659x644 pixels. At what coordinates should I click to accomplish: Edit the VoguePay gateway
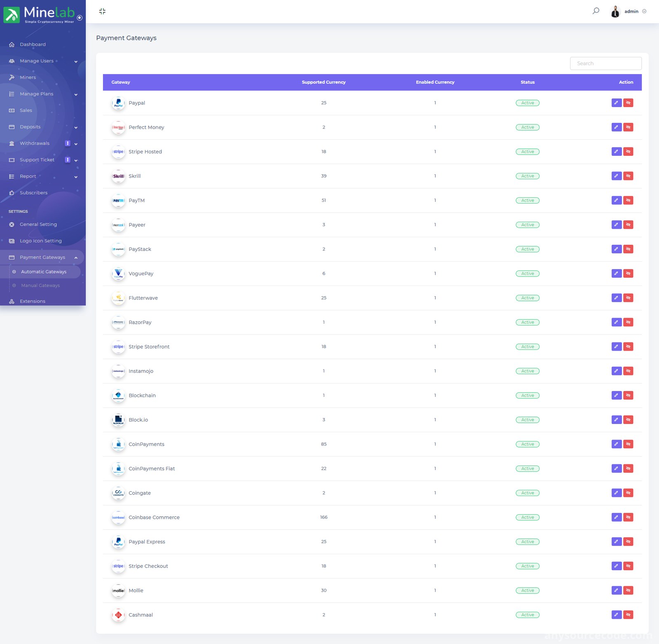(x=616, y=273)
